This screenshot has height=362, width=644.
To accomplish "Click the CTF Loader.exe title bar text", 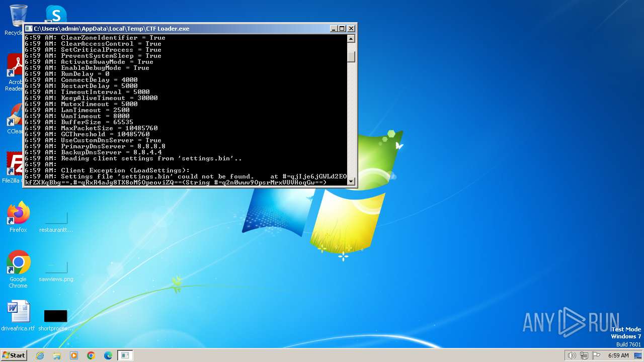I will (x=112, y=29).
